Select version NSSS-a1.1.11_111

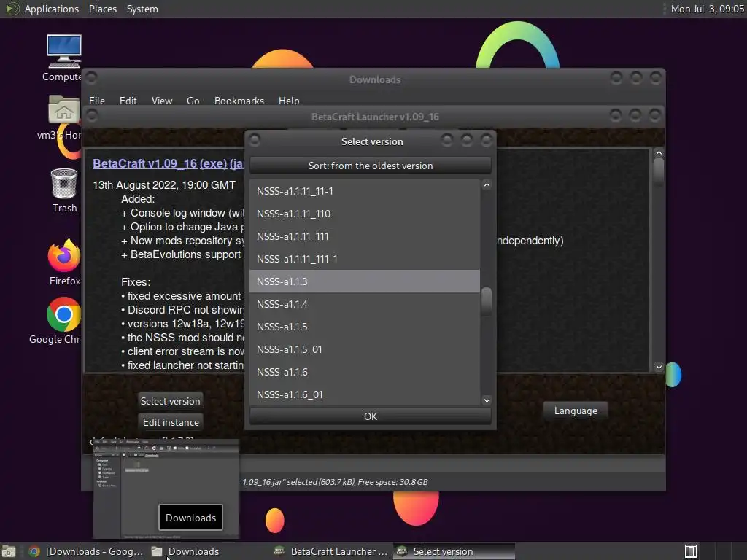(x=365, y=236)
